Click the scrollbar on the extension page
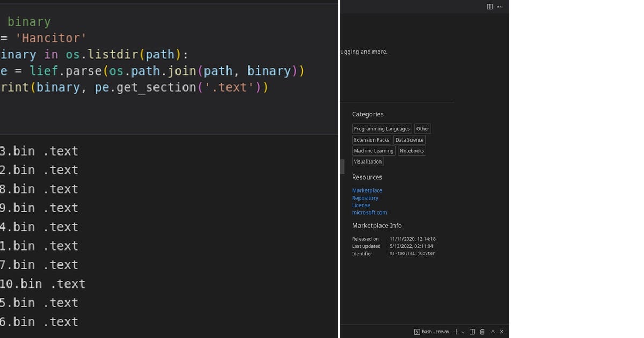Viewport: 644px width, 338px height. click(x=342, y=166)
